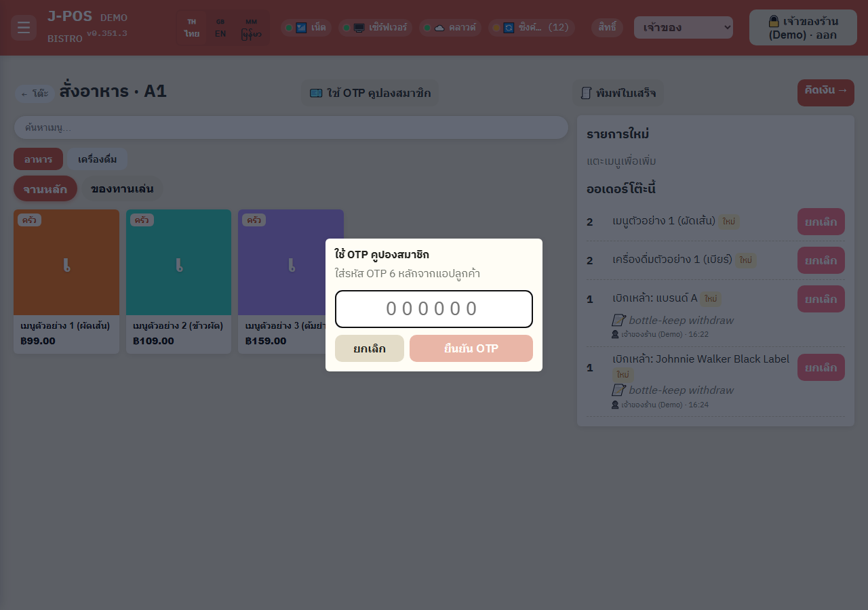Check the เซิร์ฟเวอร์ server status indicator

tap(375, 28)
